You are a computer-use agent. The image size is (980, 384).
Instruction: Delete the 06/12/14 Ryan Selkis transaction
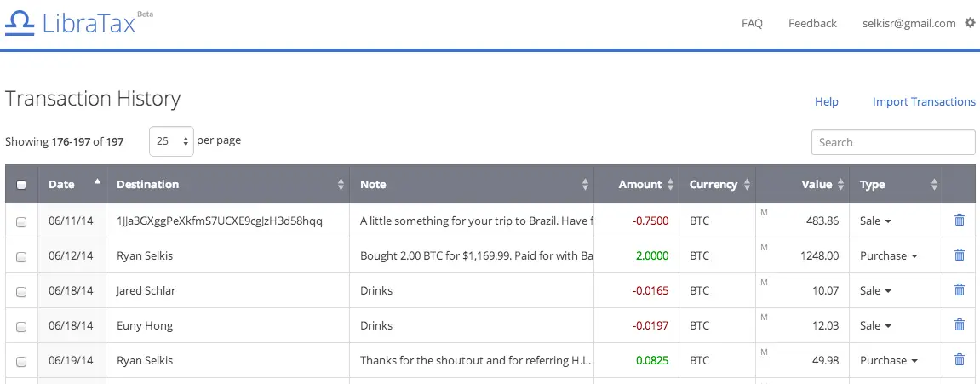(960, 255)
